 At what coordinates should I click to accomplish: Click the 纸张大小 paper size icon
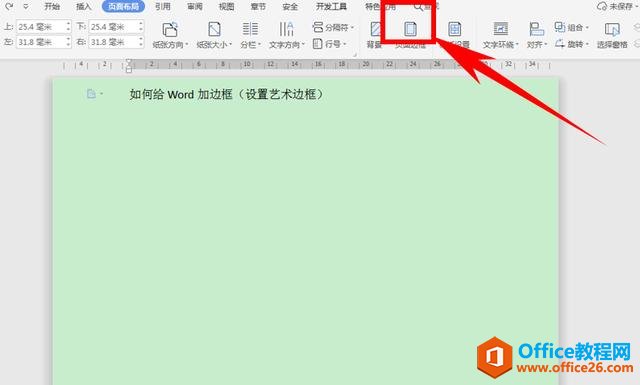(x=214, y=29)
